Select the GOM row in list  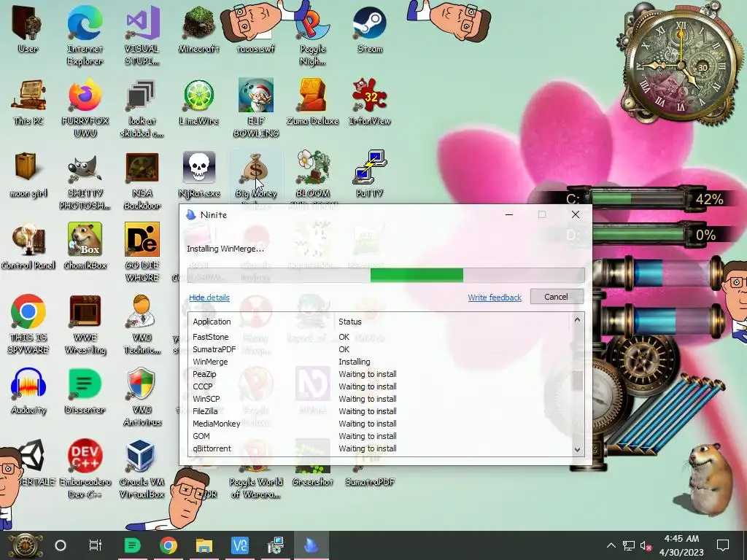click(379, 436)
